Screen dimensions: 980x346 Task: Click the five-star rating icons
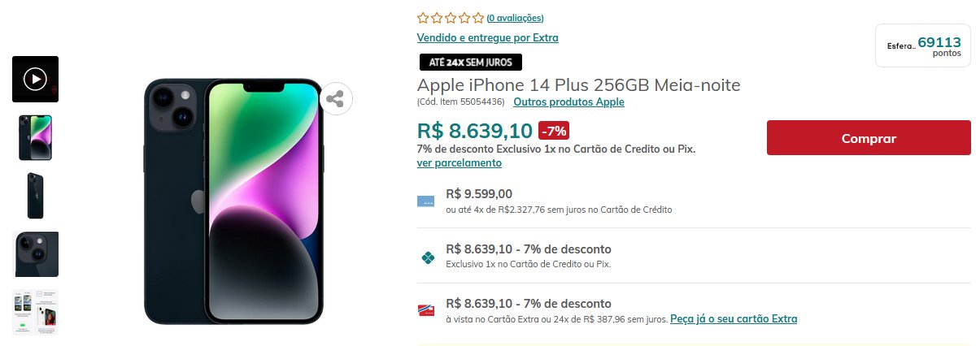click(451, 18)
